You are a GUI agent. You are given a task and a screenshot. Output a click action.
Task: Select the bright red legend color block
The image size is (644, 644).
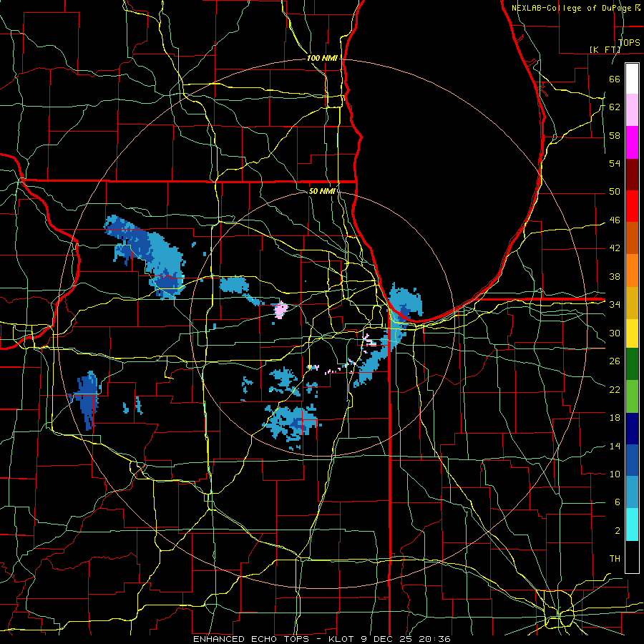pyautogui.click(x=632, y=206)
